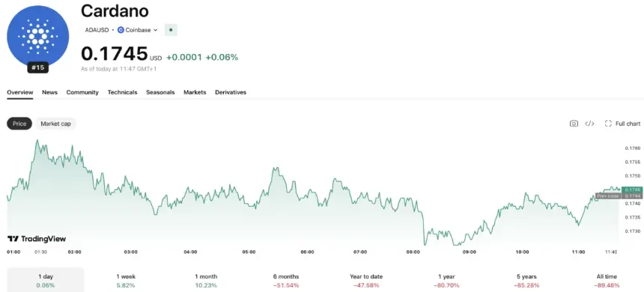The height and width of the screenshot is (292, 644).
Task: Switch chart to Market cap
Action: [x=55, y=124]
